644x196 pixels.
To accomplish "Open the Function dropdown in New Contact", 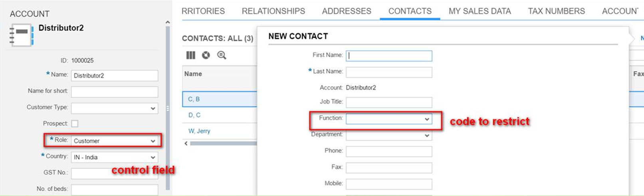I will 389,119.
